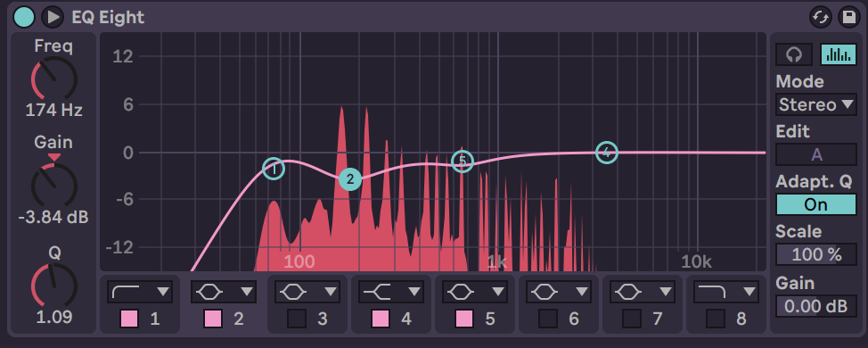The width and height of the screenshot is (868, 348).
Task: Select filter node 5 on the curve
Action: pos(463,162)
